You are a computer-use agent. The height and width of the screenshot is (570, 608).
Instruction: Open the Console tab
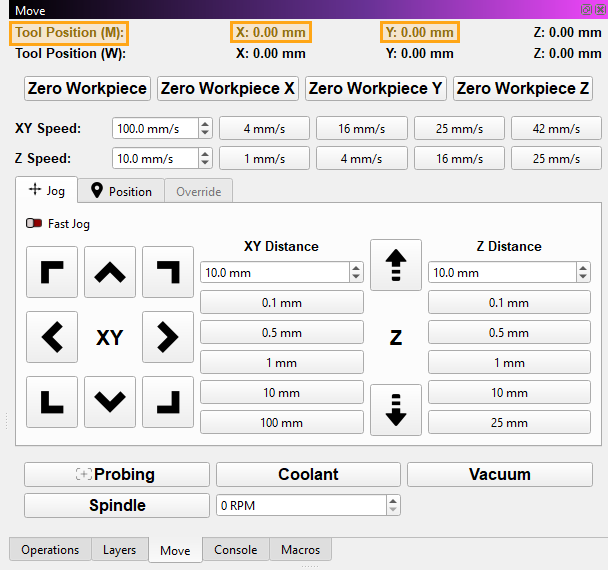(236, 550)
